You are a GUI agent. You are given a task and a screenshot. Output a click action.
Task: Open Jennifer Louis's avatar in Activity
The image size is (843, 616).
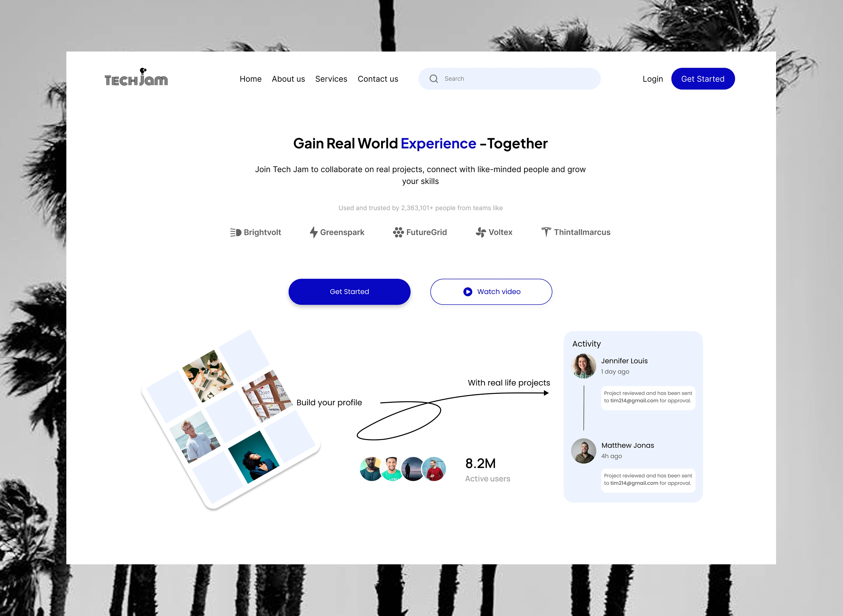pyautogui.click(x=583, y=366)
